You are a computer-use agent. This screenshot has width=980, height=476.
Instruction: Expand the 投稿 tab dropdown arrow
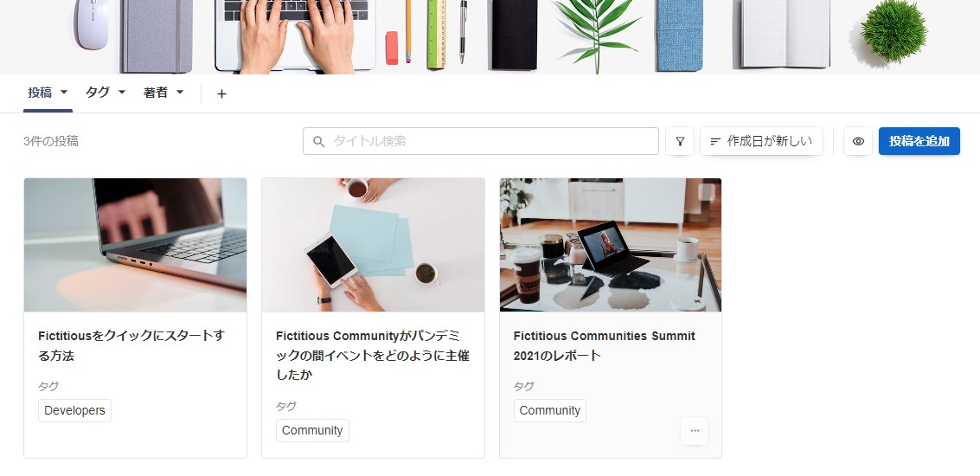pos(64,92)
